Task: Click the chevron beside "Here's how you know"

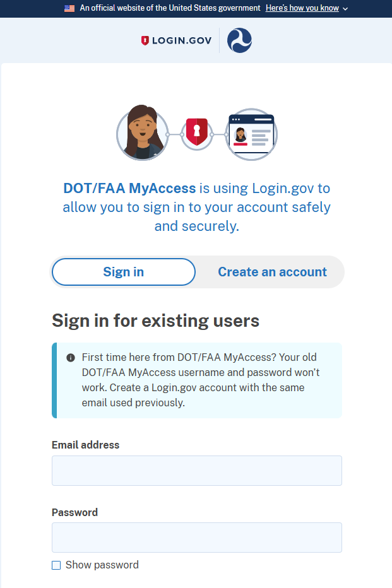Action: [345, 9]
